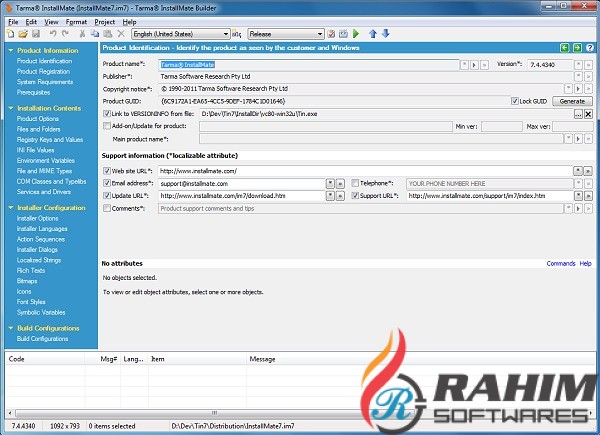Image resolution: width=600 pixels, height=435 pixels.
Task: Enable the Telephone checkbox
Action: pos(355,183)
